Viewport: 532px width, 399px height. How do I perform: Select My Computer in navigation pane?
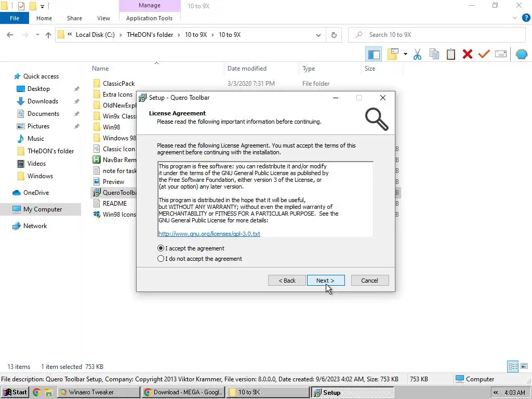pyautogui.click(x=43, y=209)
